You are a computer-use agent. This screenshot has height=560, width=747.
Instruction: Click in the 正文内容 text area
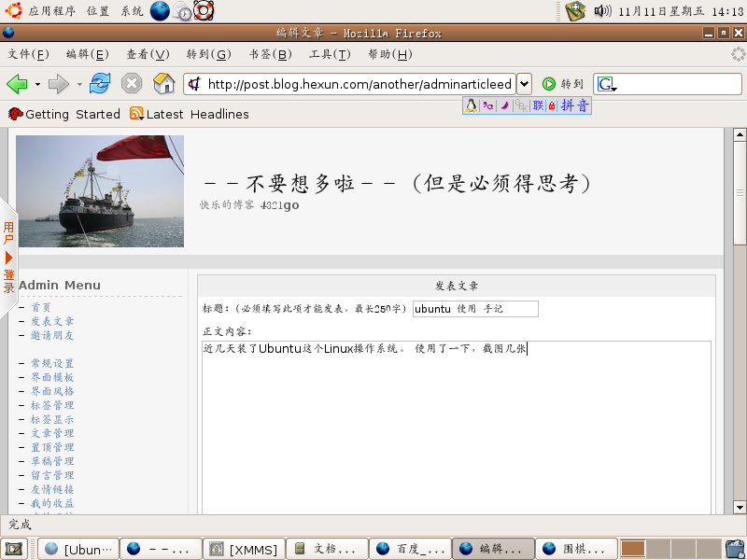(457, 427)
